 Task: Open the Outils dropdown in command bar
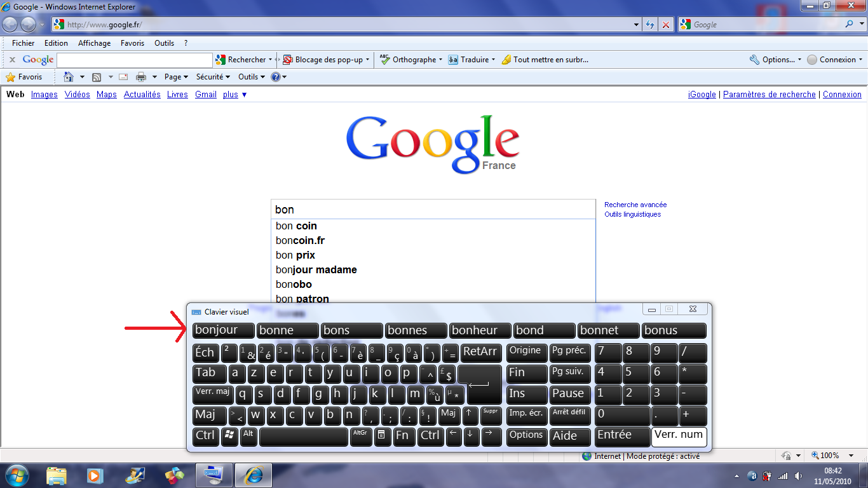click(252, 77)
